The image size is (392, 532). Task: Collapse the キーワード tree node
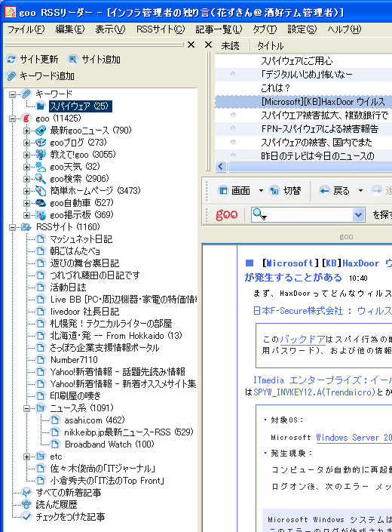tap(12, 94)
